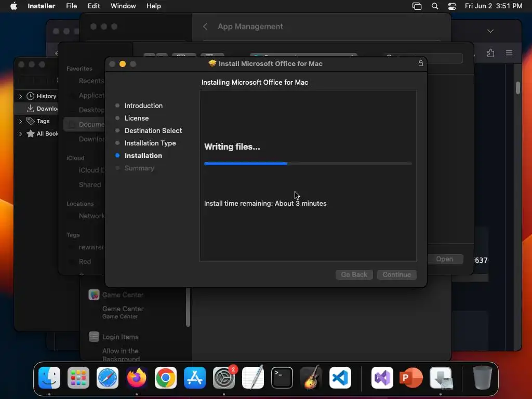The height and width of the screenshot is (399, 532).
Task: Expand the Tags item in library sidebar
Action: 20,121
